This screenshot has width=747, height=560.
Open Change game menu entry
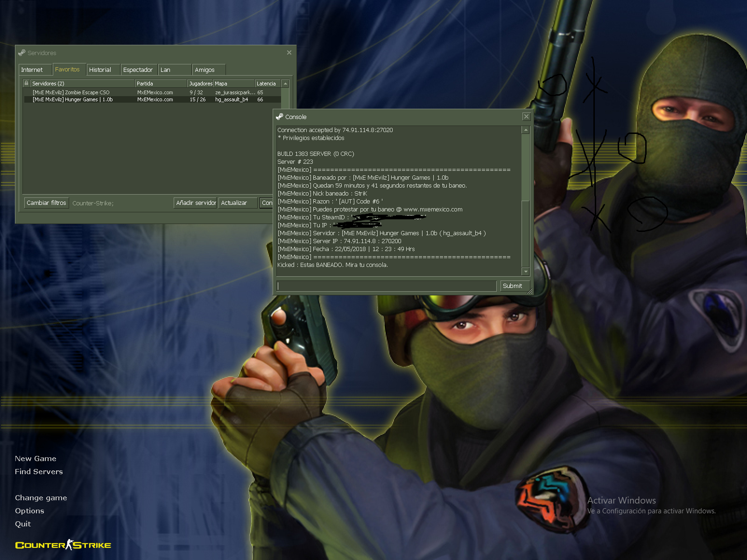(41, 498)
